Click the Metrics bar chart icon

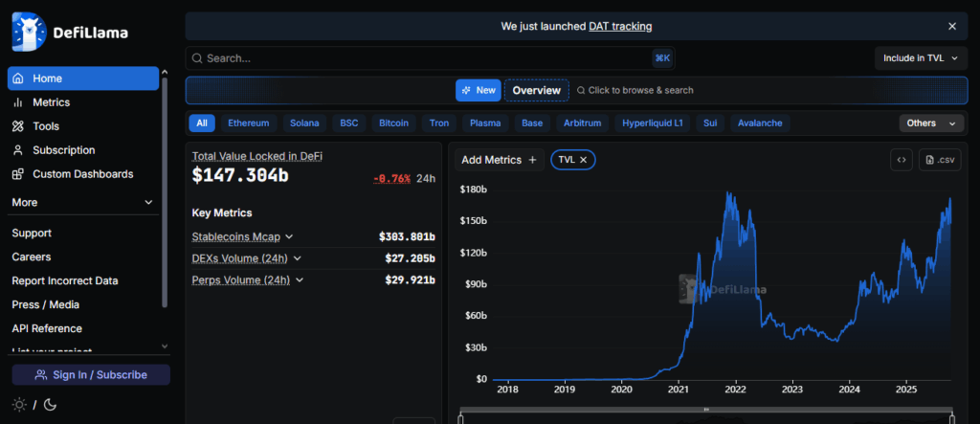tap(18, 102)
